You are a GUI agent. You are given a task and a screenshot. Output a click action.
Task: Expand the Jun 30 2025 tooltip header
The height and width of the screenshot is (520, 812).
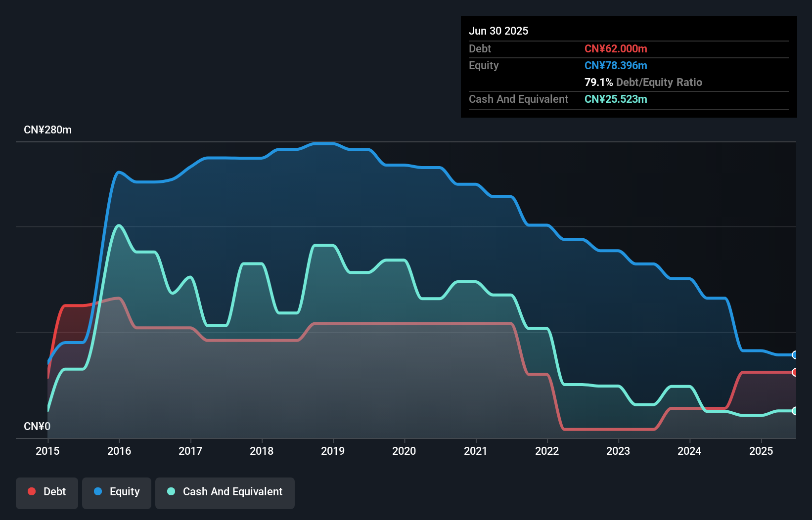[498, 31]
